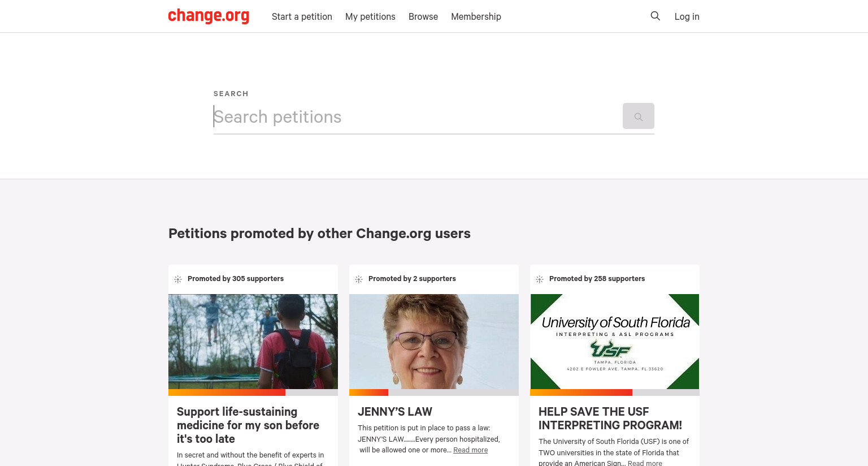Click JENNY'S LAW signature progress bar
This screenshot has height=466, width=868.
click(434, 392)
